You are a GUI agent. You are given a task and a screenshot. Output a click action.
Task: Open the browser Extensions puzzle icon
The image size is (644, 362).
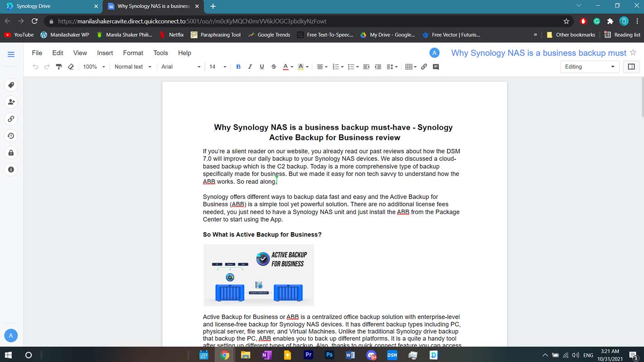(610, 21)
